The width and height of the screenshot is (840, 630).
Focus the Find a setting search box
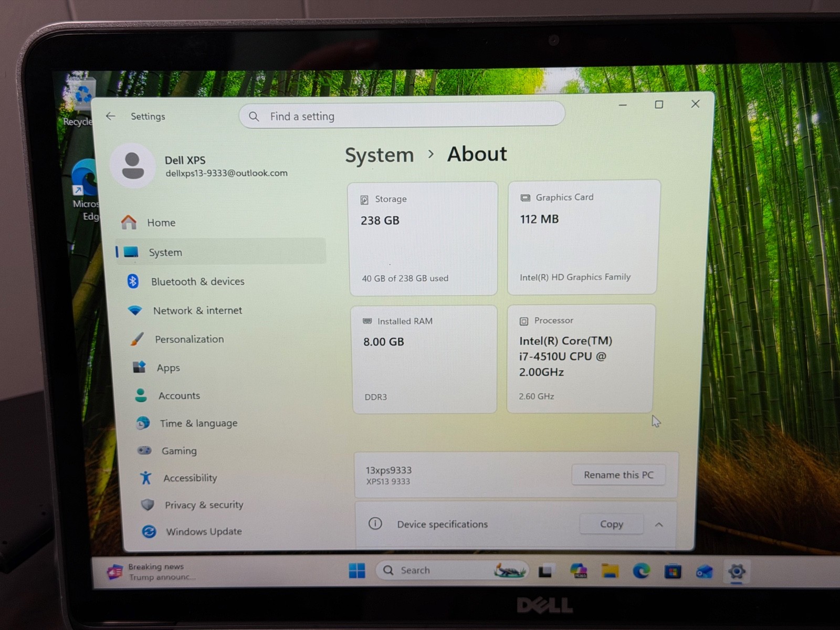(x=402, y=115)
